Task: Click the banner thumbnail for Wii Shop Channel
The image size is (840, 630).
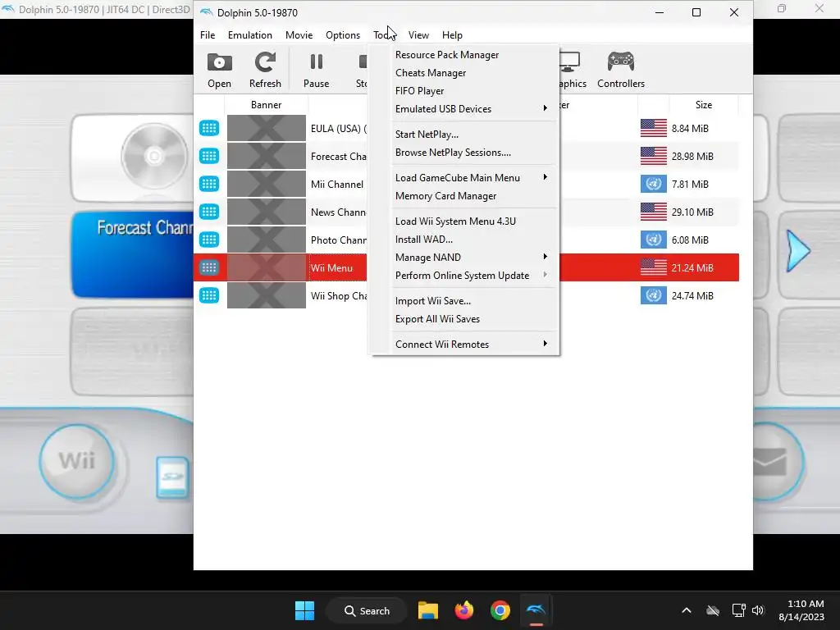Action: click(x=267, y=295)
